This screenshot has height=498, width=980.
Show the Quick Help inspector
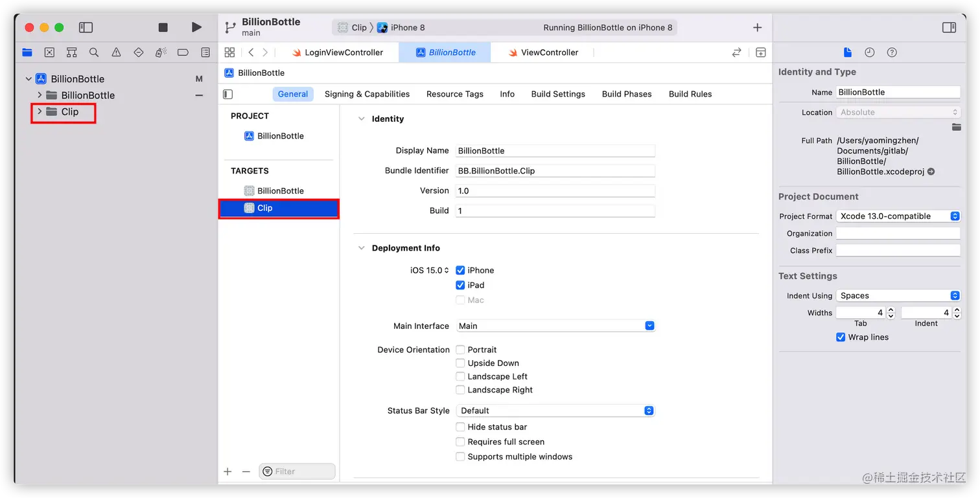tap(892, 52)
